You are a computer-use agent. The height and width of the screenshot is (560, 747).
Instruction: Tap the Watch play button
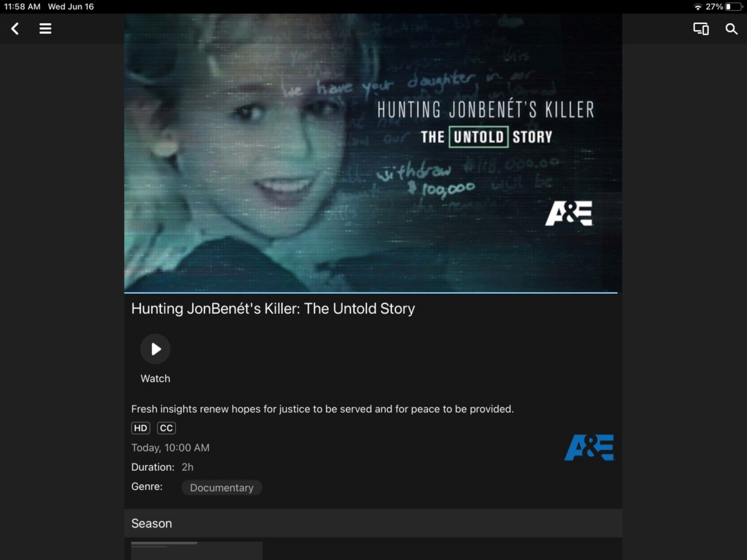coord(155,349)
